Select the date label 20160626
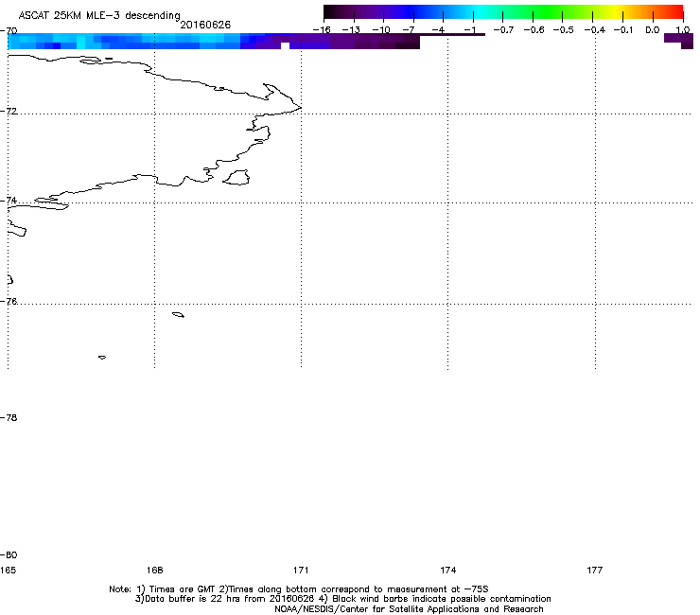The image size is (700, 615). tap(205, 25)
